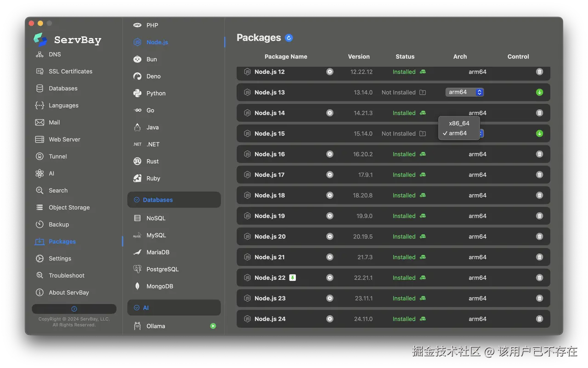
Task: Click the Package Name column header
Action: pyautogui.click(x=286, y=57)
